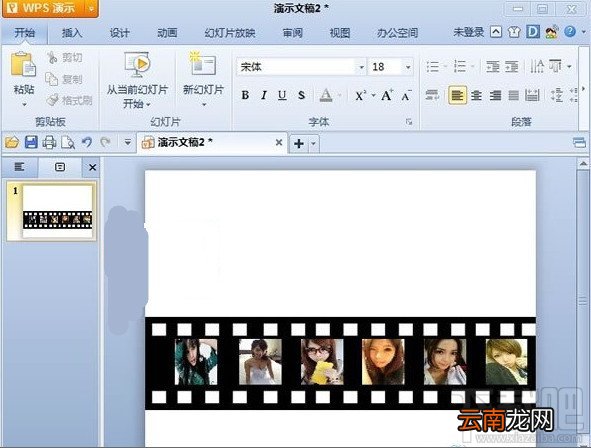
Task: Toggle align right button
Action: click(x=495, y=95)
